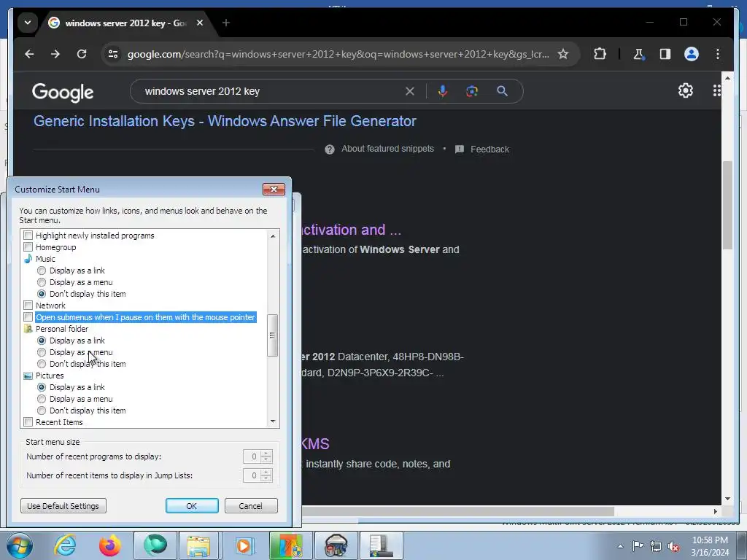Check the Homegroup checkbox
747x560 pixels.
coord(28,247)
